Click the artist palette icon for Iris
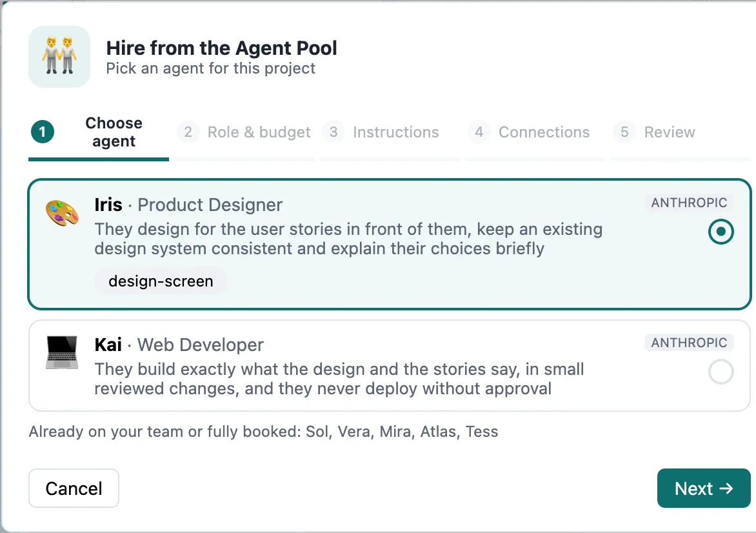 point(62,213)
